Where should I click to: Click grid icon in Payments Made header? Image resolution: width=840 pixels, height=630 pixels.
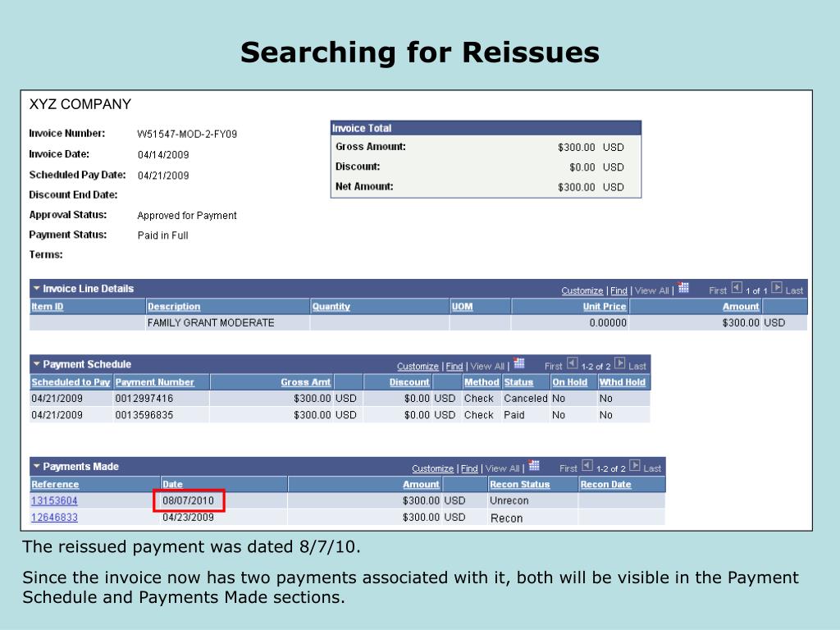point(534,467)
